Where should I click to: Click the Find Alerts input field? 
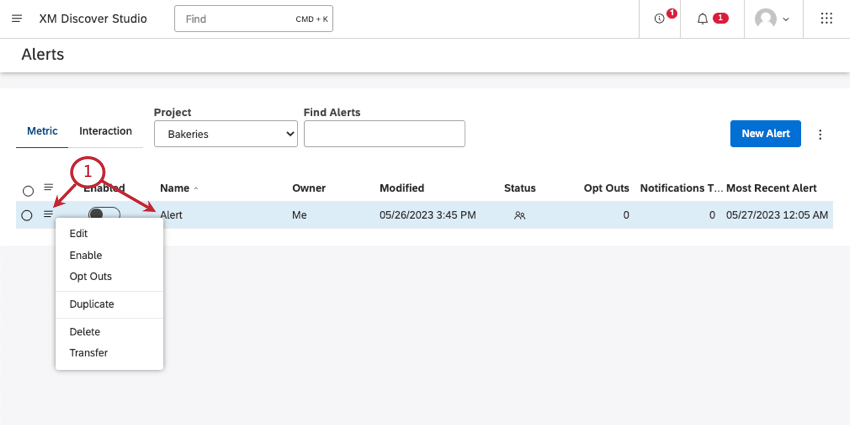click(384, 134)
